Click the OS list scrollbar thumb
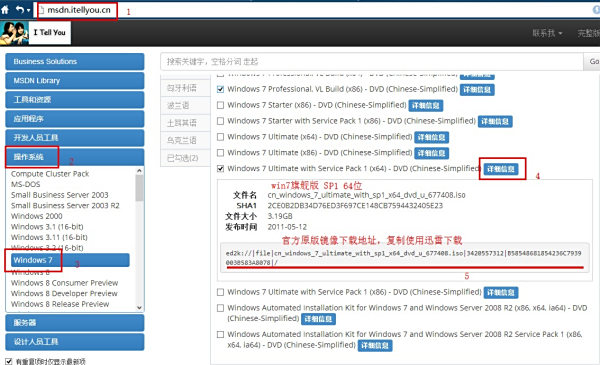Viewport: 600px width, 365px height. coord(139,187)
